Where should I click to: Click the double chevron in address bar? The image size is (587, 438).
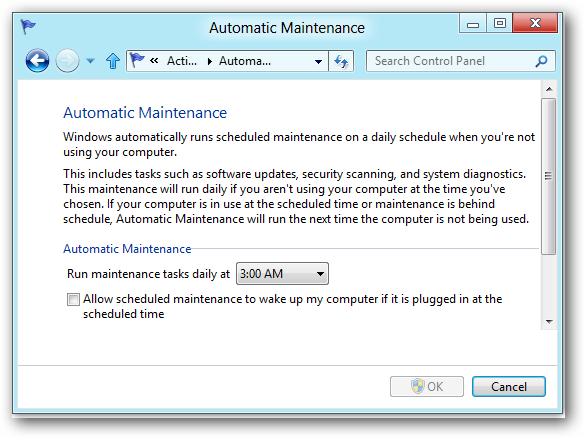coord(154,60)
